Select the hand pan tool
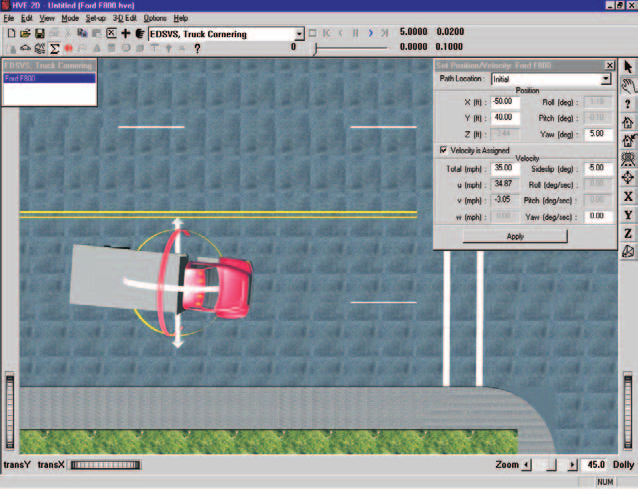Screen dimensions: 638x489 (628, 86)
